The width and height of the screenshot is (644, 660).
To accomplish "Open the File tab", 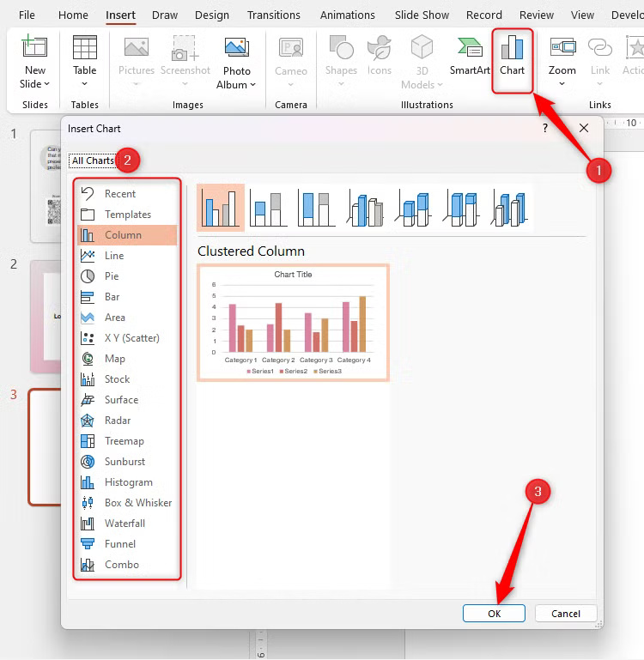I will pyautogui.click(x=27, y=15).
